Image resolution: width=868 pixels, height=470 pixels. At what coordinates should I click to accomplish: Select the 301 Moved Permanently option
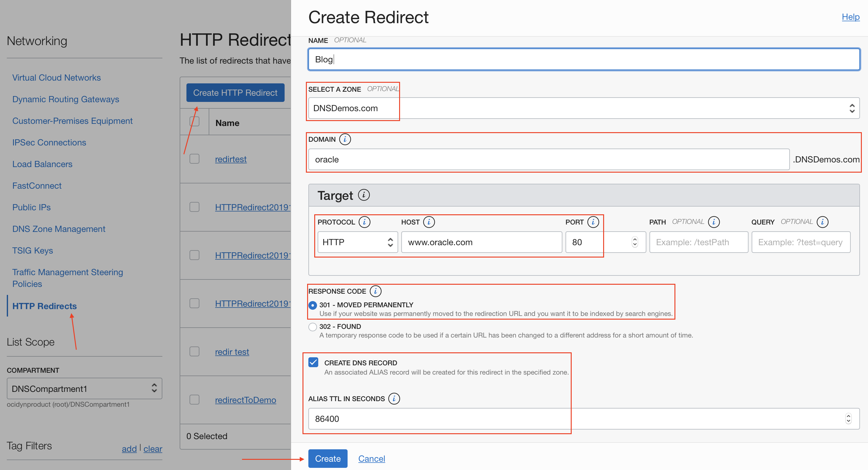pos(313,305)
